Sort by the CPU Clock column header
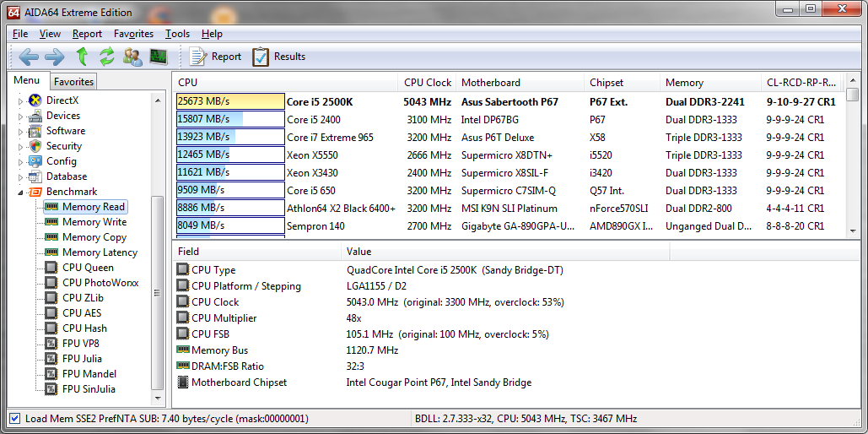Image resolution: width=868 pixels, height=434 pixels. [x=427, y=83]
